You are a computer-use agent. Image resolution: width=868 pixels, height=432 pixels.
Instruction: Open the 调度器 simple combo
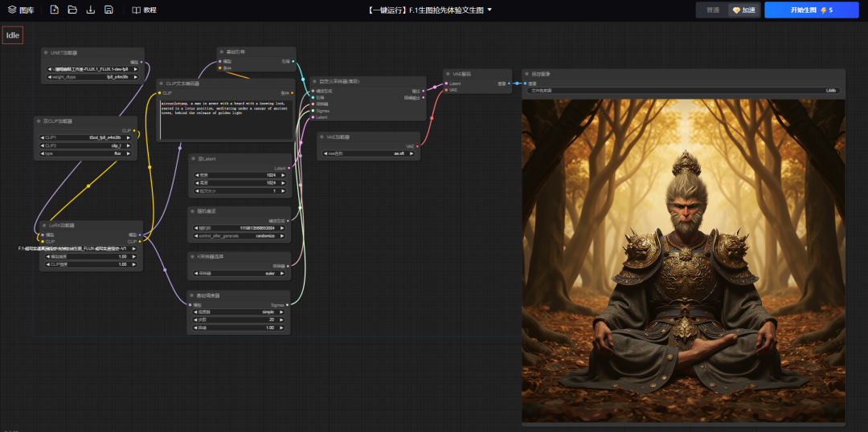tap(240, 312)
